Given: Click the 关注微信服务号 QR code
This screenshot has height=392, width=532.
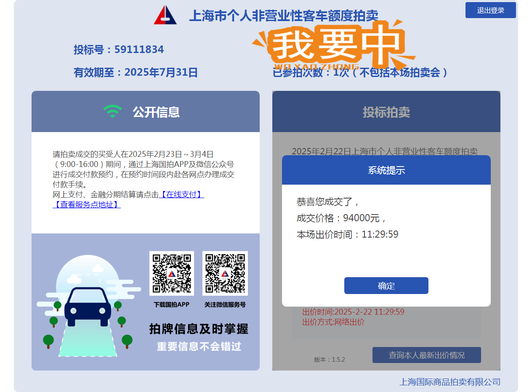Looking at the screenshot, I should (x=225, y=273).
